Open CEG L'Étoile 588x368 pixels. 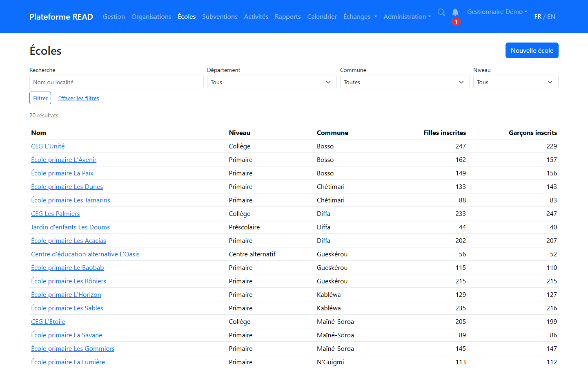pos(48,322)
